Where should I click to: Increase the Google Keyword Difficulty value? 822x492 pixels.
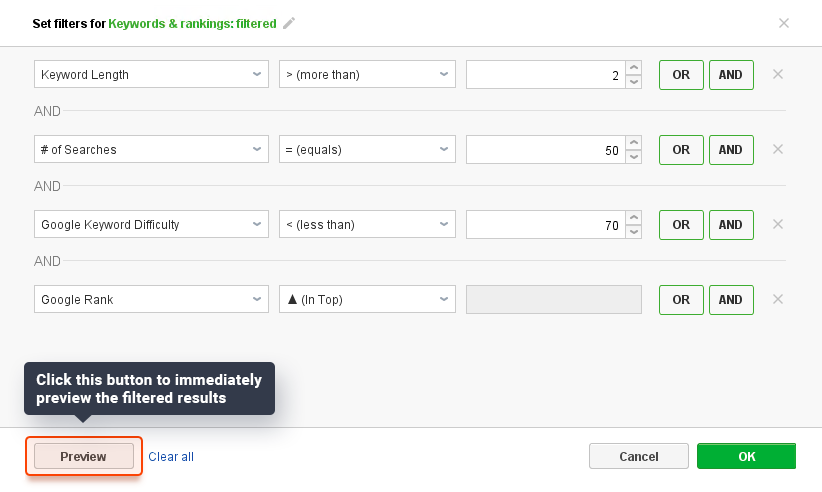(634, 218)
